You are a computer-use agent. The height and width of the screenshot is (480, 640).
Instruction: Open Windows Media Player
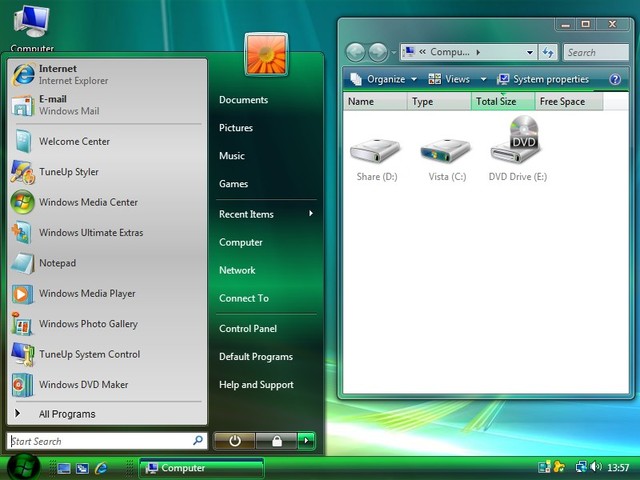[107, 293]
